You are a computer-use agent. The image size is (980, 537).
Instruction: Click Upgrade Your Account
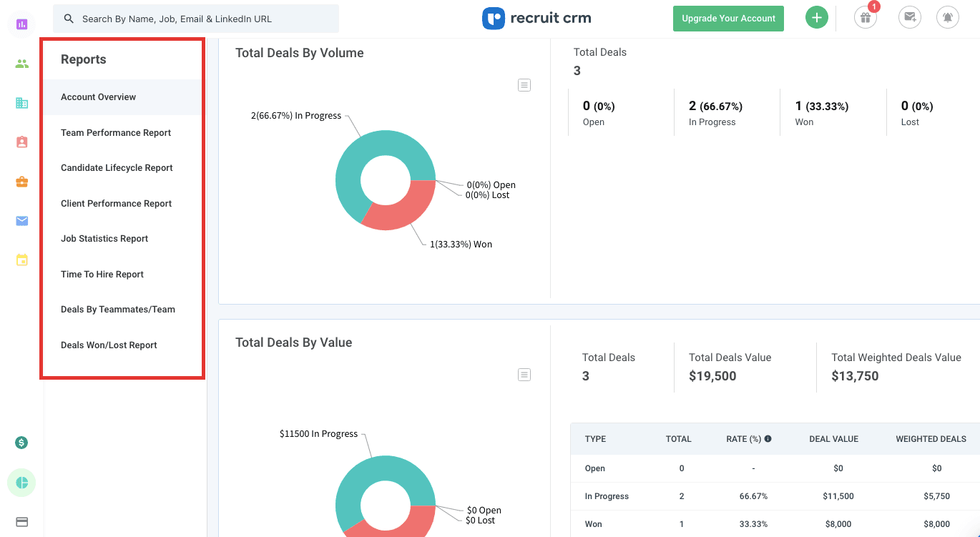tap(727, 19)
